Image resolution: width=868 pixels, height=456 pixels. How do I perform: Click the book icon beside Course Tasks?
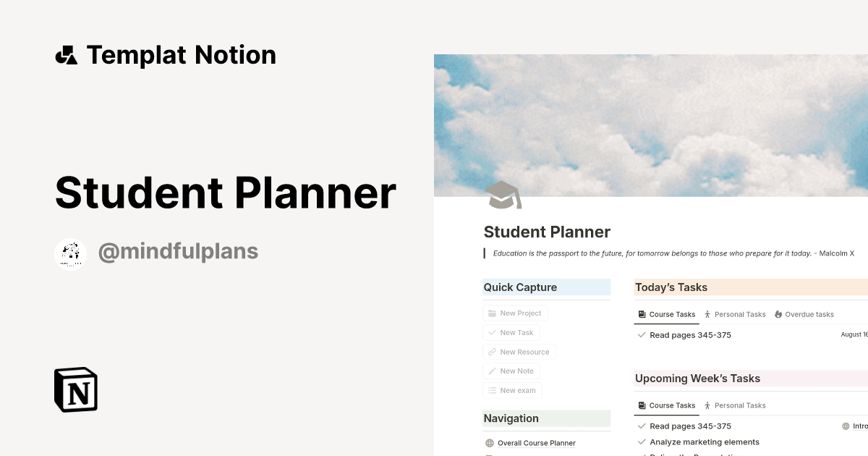point(642,314)
